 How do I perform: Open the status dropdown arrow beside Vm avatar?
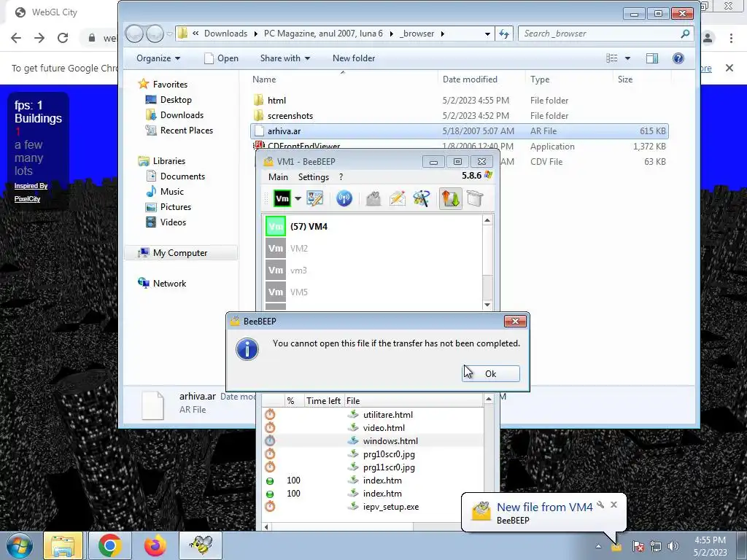pos(298,198)
